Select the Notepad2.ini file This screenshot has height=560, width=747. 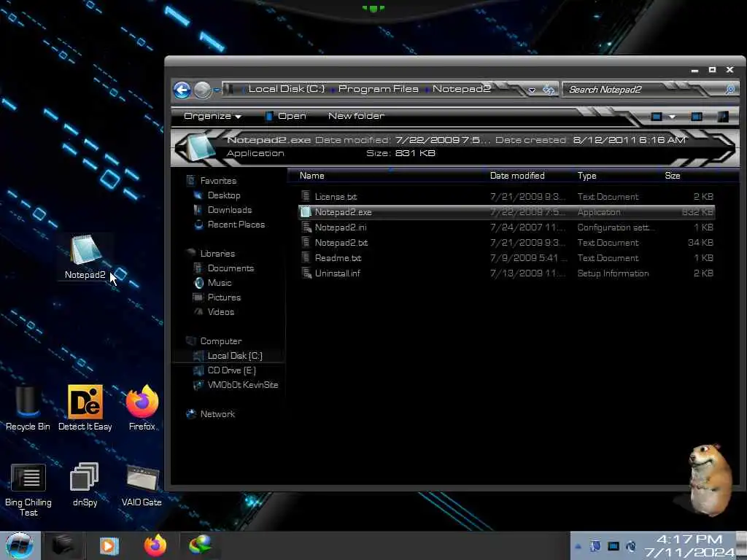pos(507,227)
